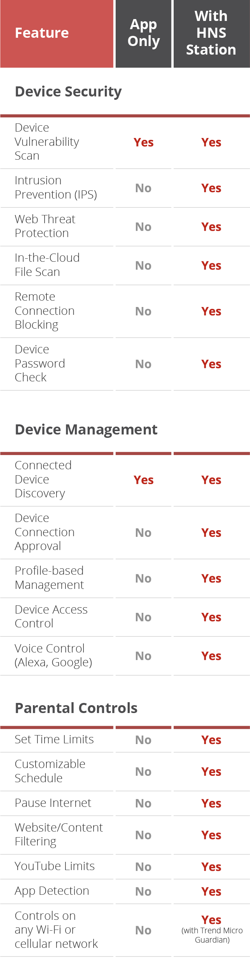
Task: Click App Only No for Device Password Check
Action: (x=143, y=364)
